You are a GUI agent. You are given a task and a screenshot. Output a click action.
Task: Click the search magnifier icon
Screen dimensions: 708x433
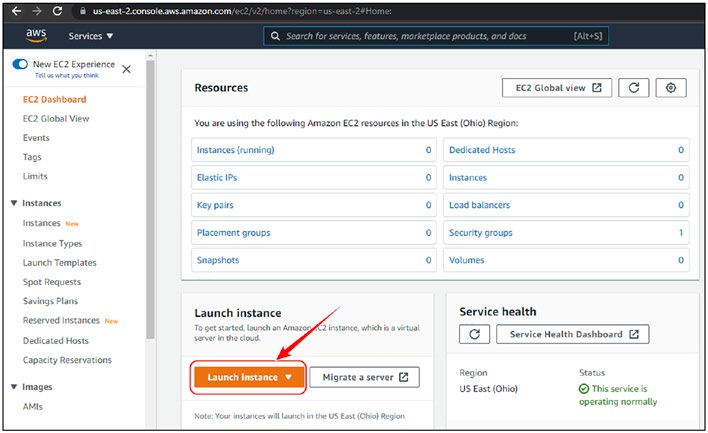coord(275,36)
